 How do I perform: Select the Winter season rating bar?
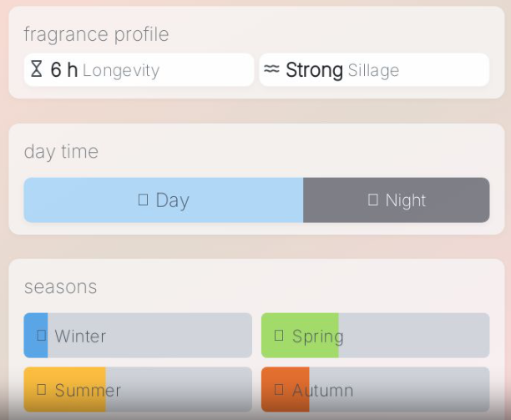click(x=138, y=336)
